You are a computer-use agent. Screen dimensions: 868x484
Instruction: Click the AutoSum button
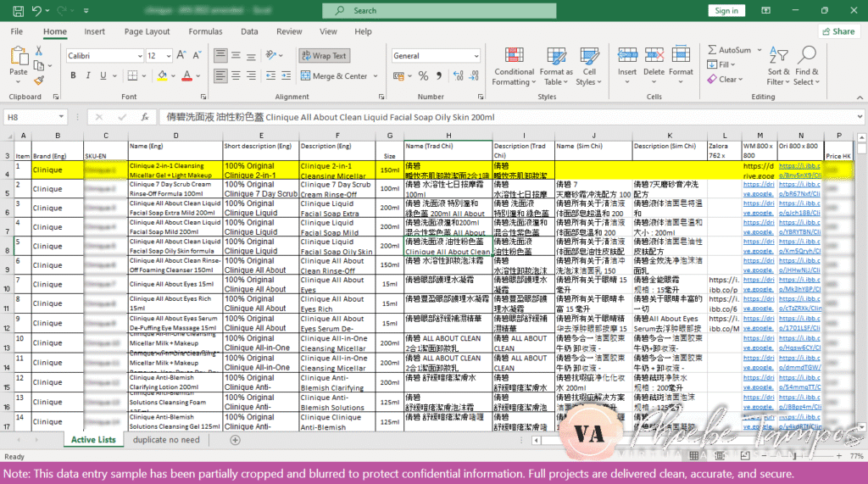click(x=731, y=50)
